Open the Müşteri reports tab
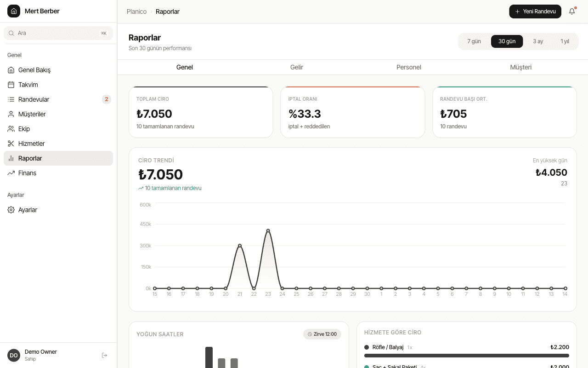 (521, 67)
